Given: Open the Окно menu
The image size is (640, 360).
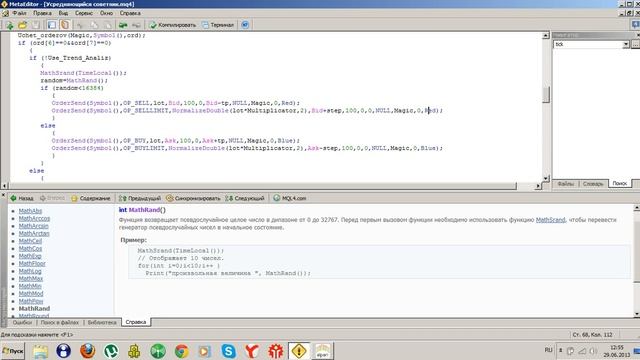Looking at the screenshot, I should [106, 13].
